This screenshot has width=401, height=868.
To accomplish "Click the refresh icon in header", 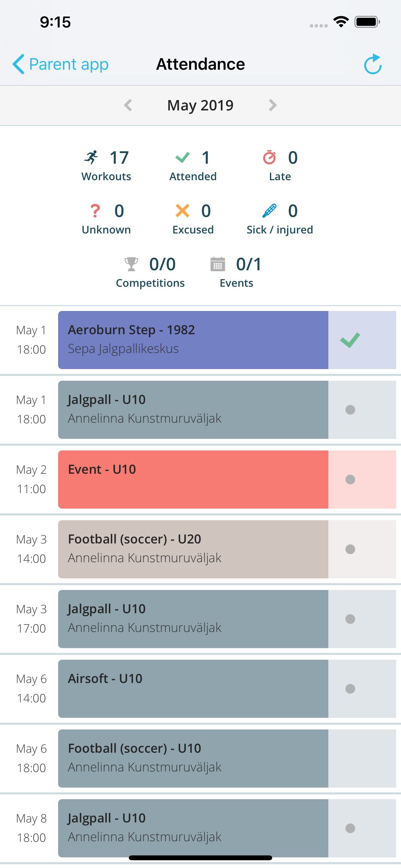I will [372, 64].
